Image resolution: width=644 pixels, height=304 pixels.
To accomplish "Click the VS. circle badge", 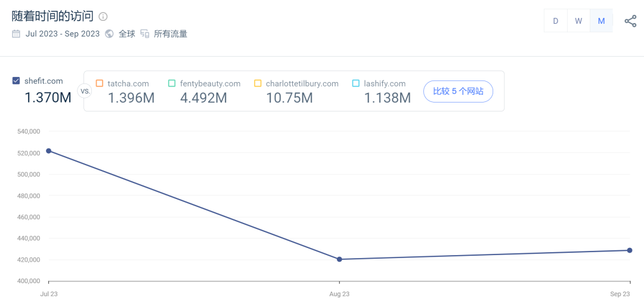I will tap(85, 92).
